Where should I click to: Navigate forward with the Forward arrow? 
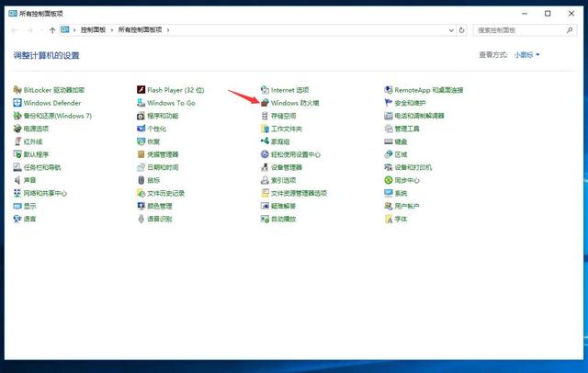30,30
